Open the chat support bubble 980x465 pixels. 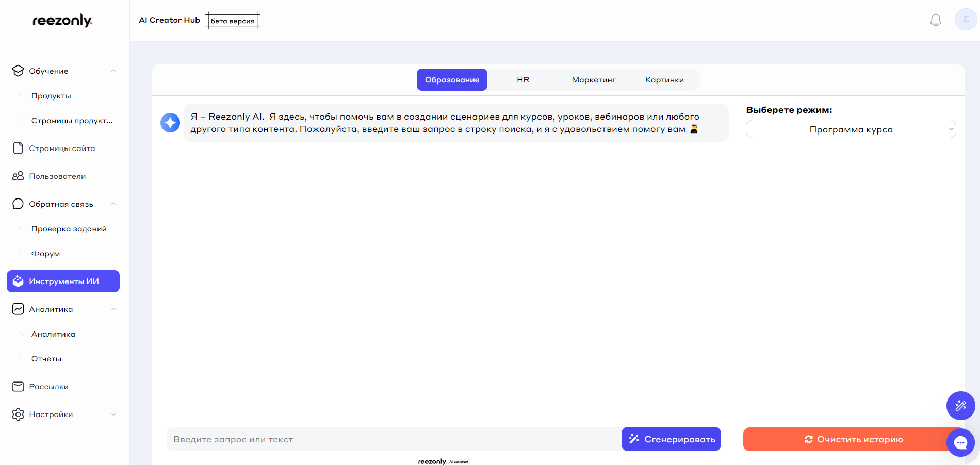pos(960,442)
